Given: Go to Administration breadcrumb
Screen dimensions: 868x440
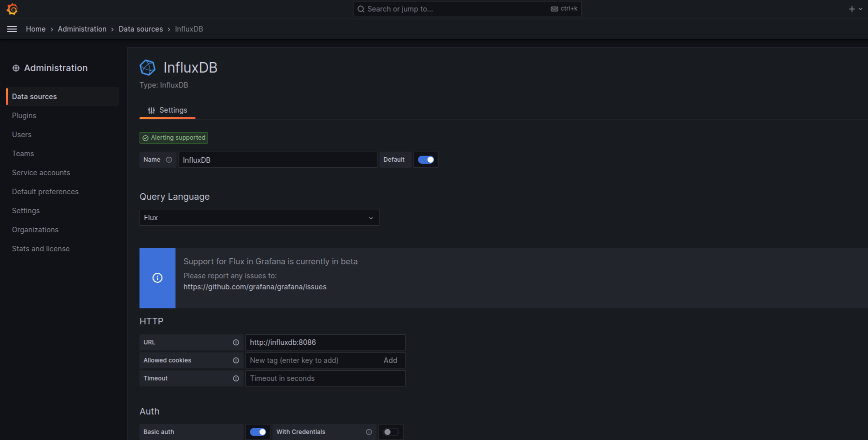Looking at the screenshot, I should (82, 29).
